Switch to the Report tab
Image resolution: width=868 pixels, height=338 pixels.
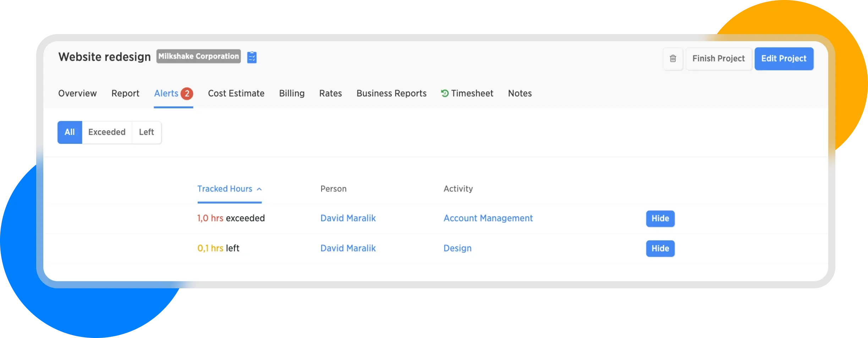(125, 93)
